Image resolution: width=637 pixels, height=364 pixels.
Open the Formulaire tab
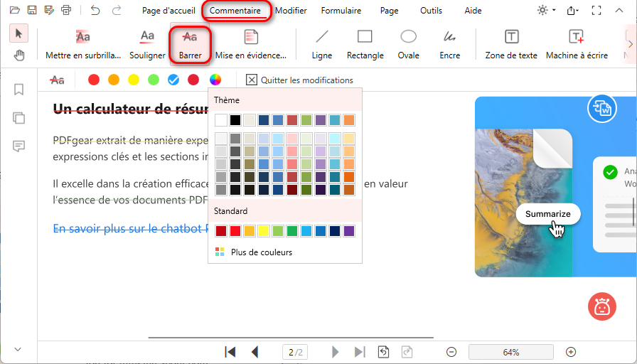click(341, 11)
